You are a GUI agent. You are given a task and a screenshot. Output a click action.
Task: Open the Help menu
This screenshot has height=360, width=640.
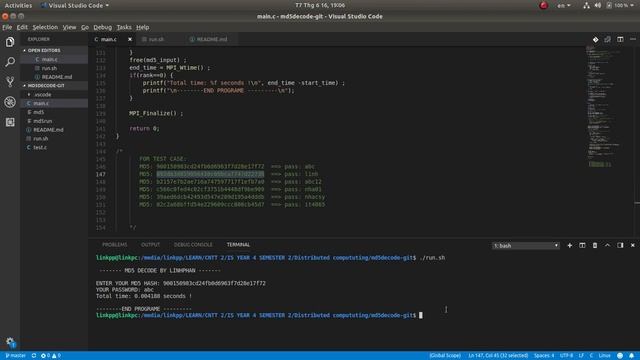(x=142, y=27)
